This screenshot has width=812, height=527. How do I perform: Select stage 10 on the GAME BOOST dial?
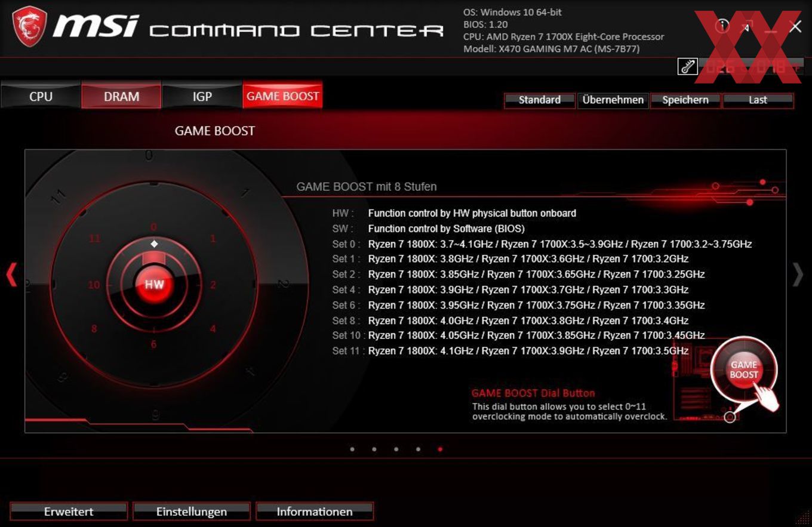pyautogui.click(x=94, y=285)
